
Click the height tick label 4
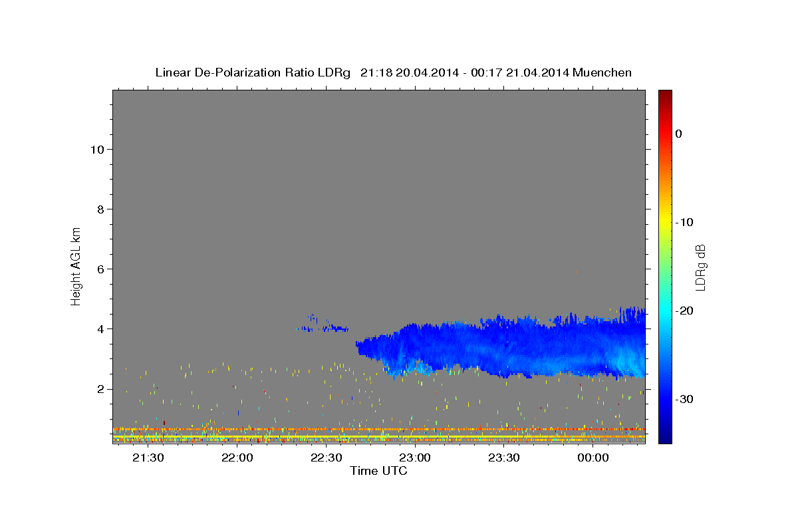point(99,329)
